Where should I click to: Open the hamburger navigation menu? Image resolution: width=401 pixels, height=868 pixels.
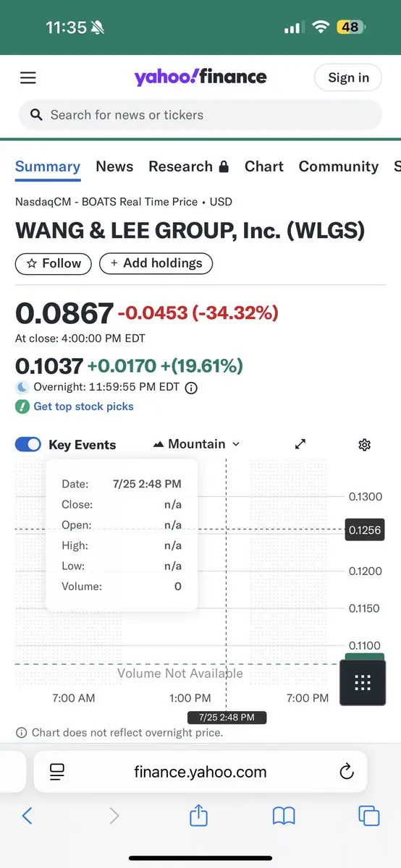28,78
